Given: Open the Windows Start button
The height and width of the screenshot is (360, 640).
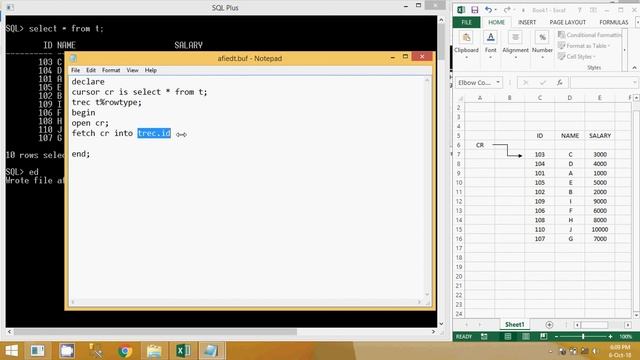Looking at the screenshot, I should coord(11,351).
